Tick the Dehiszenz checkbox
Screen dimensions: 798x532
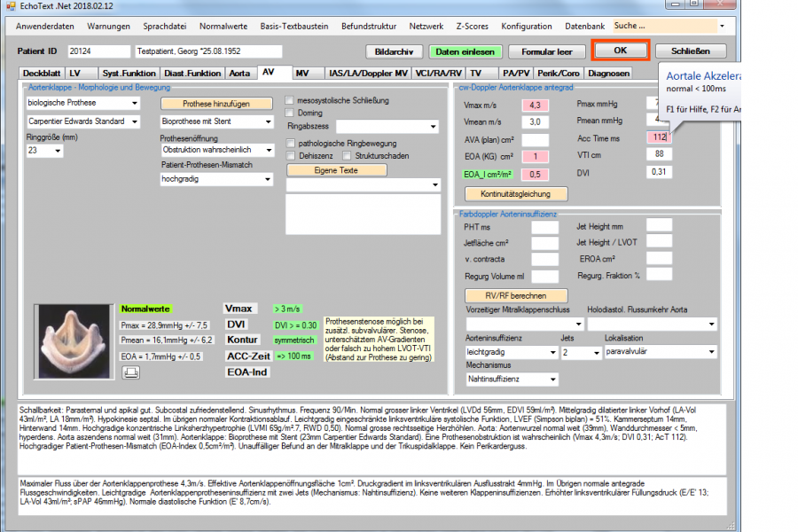(x=291, y=155)
